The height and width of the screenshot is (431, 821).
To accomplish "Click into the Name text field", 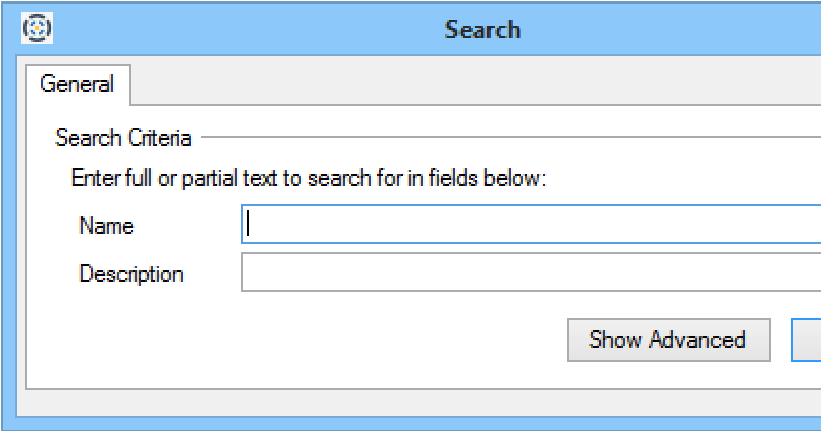I will [x=530, y=225].
